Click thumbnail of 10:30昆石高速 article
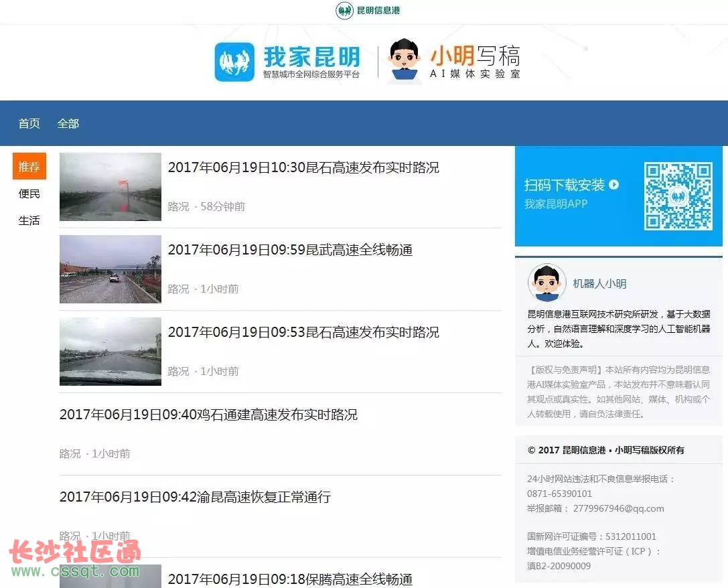728x588 pixels. coord(111,187)
